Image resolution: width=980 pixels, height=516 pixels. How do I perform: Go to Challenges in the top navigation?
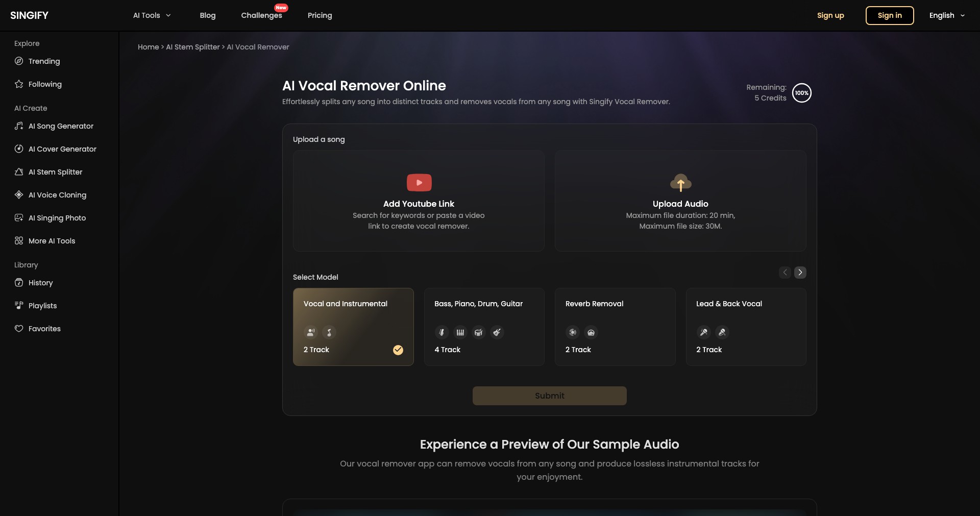coord(261,15)
